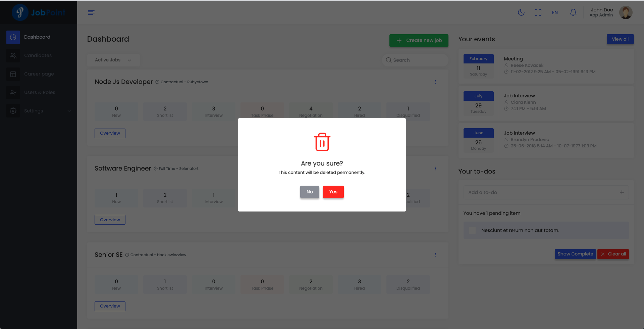Toggle dark mode with the moon icon
This screenshot has width=644, height=329.
pyautogui.click(x=521, y=12)
